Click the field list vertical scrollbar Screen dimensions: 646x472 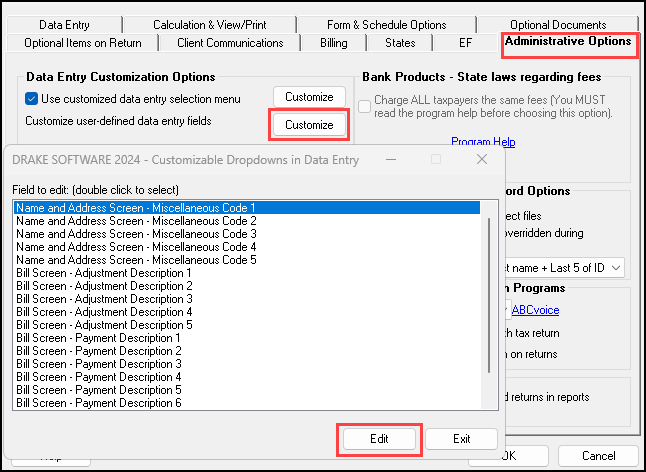(489, 300)
